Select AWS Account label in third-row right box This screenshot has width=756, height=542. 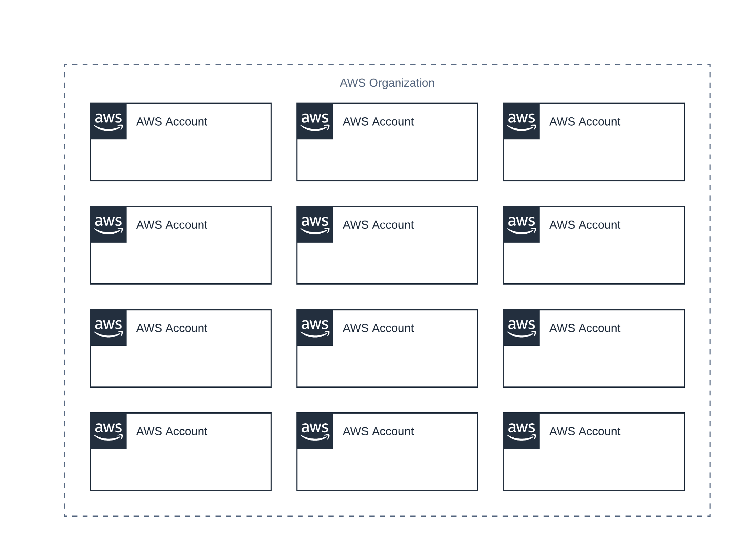[585, 328]
